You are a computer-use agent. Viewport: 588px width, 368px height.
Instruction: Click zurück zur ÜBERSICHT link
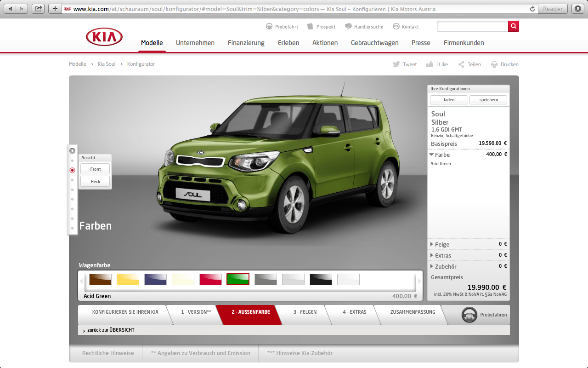pyautogui.click(x=111, y=330)
